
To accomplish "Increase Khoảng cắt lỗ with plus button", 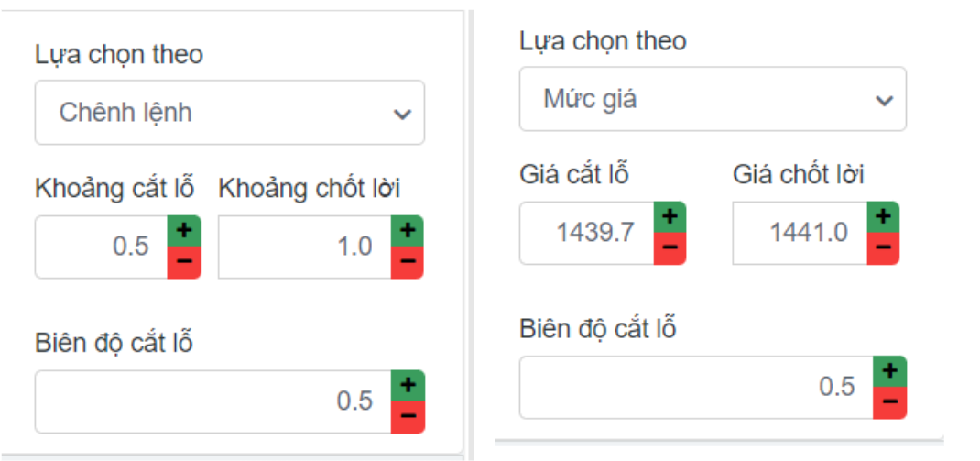I will pos(184,230).
